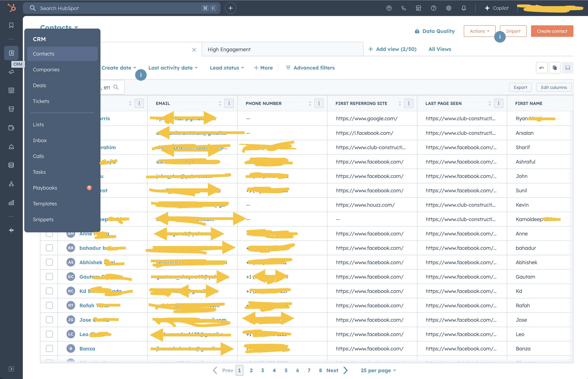This screenshot has width=588, height=379.
Task: Select the checkbox for bahadur row
Action: (x=49, y=248)
